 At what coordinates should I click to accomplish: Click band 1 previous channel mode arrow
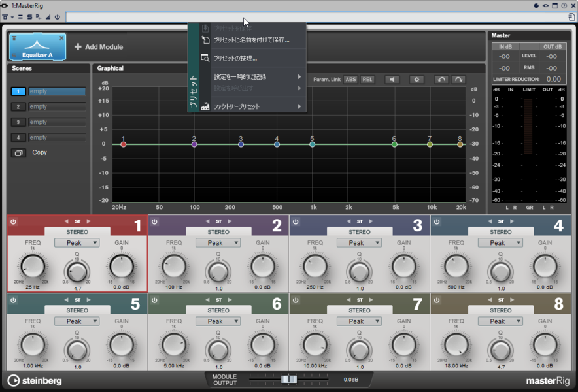coord(66,221)
